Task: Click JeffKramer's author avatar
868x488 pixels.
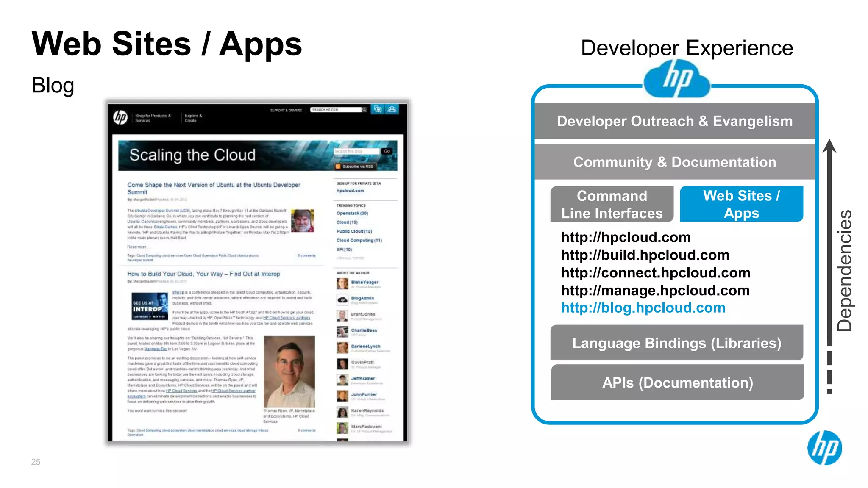Action: coord(342,380)
